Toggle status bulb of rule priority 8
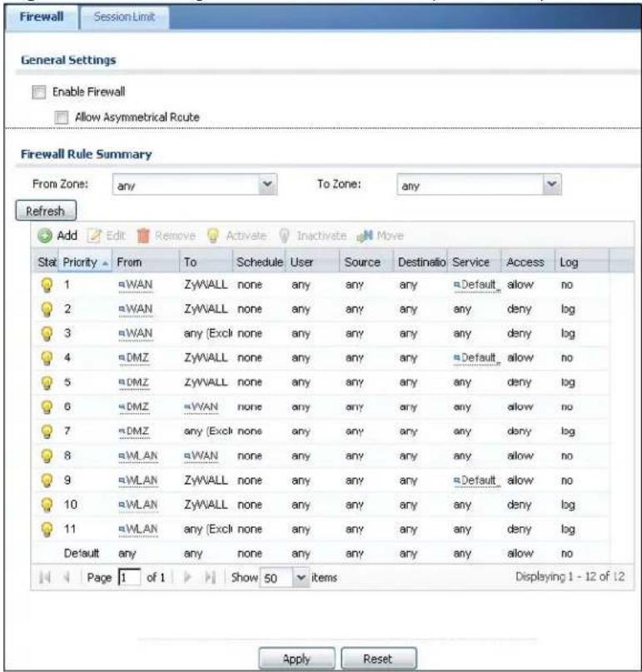 (47, 455)
